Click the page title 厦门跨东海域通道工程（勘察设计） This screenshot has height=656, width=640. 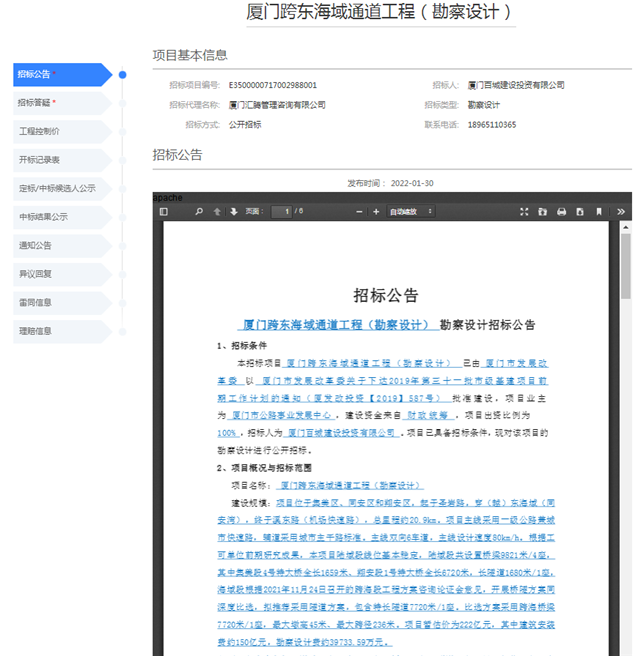(x=379, y=12)
